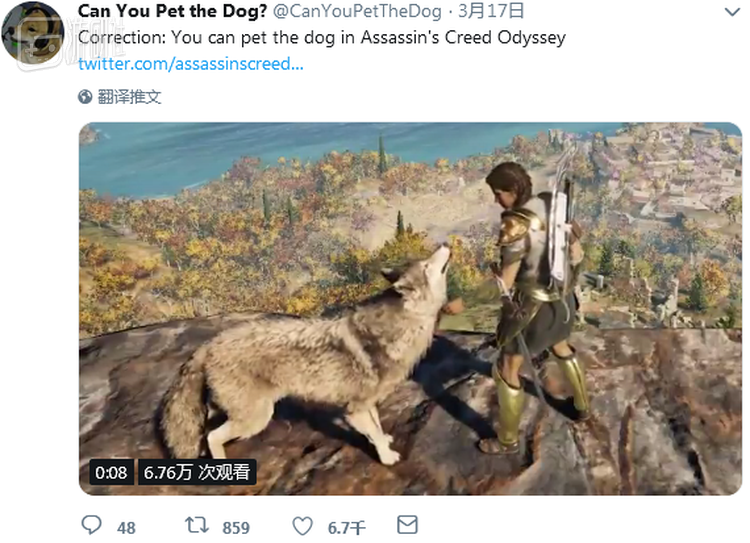Open the Can You Pet the Dog avatar
This screenshot has width=750, height=543.
[x=33, y=33]
